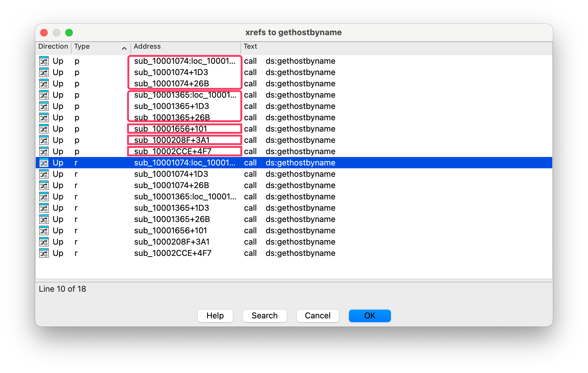Click the green zoom window button

69,33
